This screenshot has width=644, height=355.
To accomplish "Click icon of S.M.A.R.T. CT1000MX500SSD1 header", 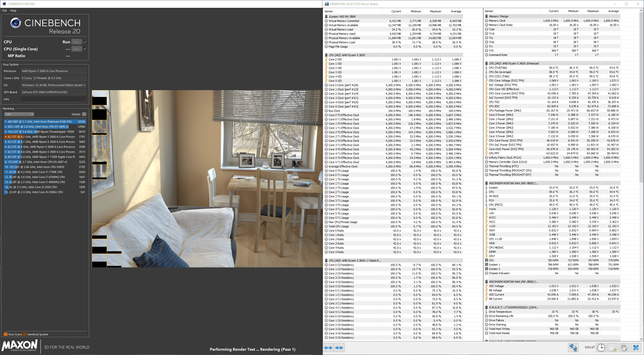I will coord(487,307).
